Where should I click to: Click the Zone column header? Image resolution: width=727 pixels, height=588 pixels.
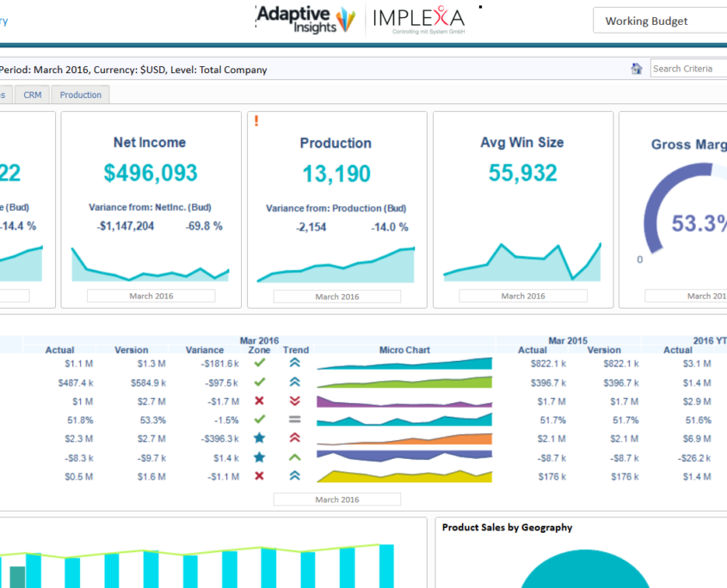[259, 350]
